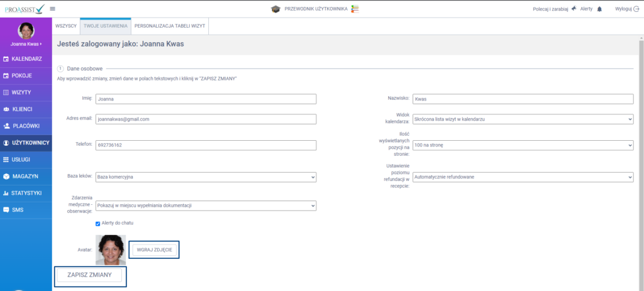Go to Magazyn in the sidebar
644x291 pixels.
tap(26, 176)
